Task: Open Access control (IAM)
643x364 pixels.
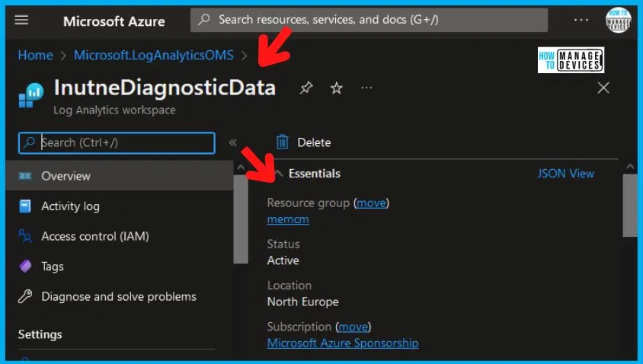Action: pos(95,236)
